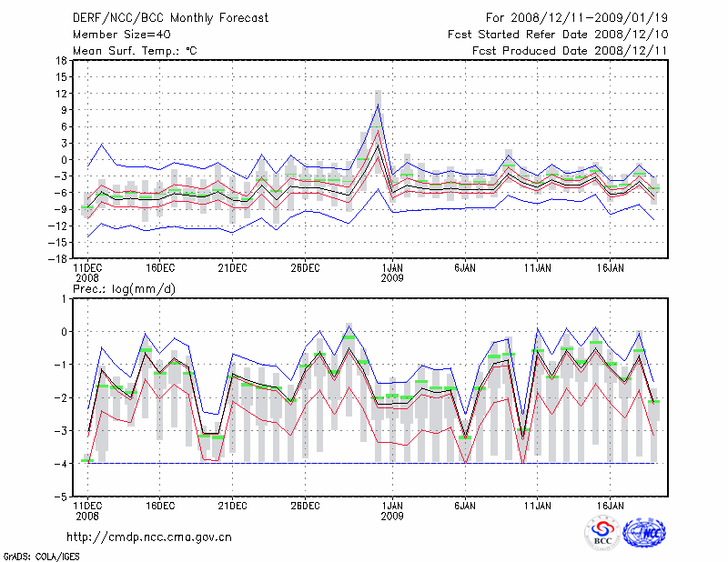Click 1JAN 2009 label under temperature chart

392,273
